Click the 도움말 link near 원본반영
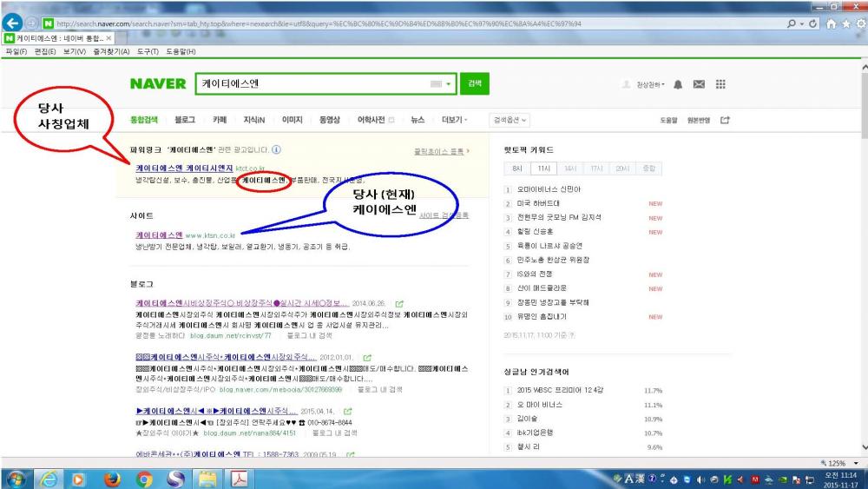Image resolution: width=868 pixels, height=489 pixels. click(668, 120)
